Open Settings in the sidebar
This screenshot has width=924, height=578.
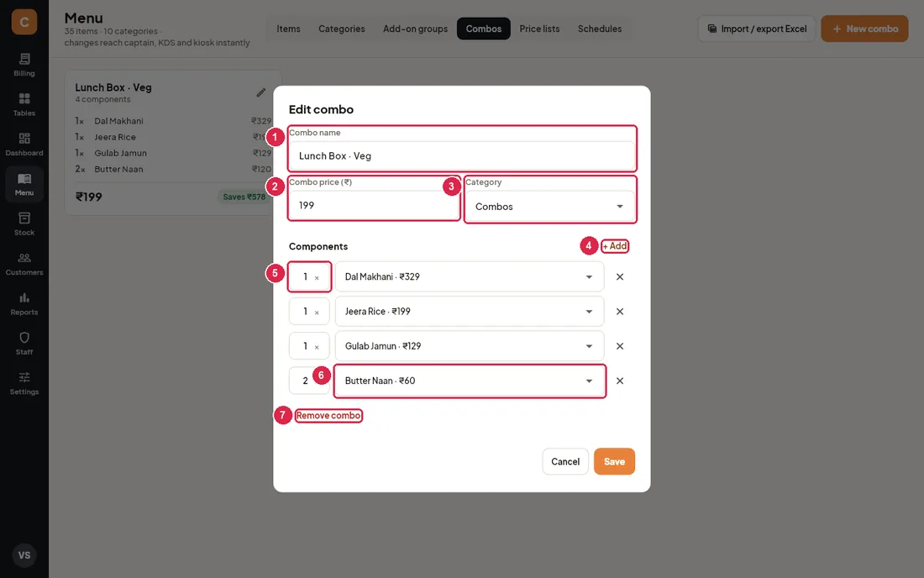(24, 384)
